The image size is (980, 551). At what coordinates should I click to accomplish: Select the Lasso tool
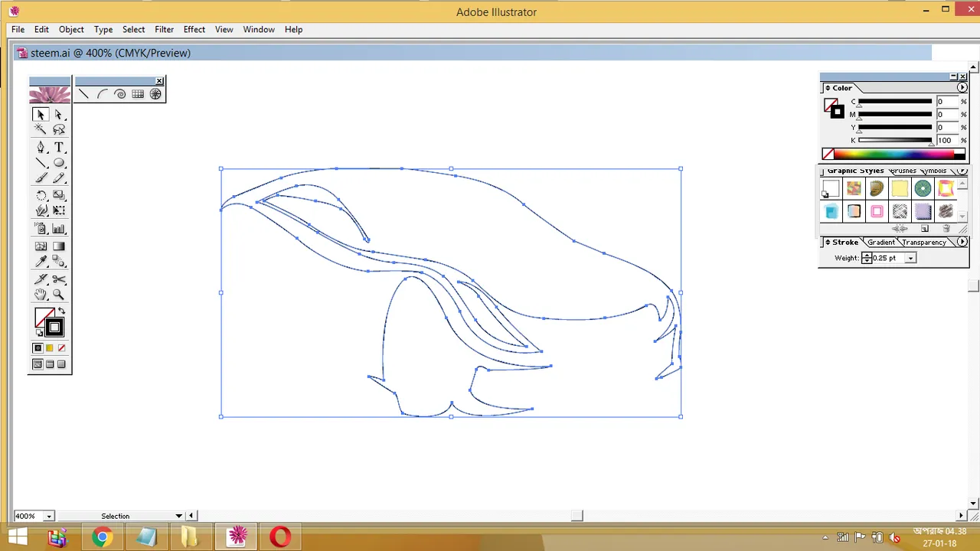point(58,129)
